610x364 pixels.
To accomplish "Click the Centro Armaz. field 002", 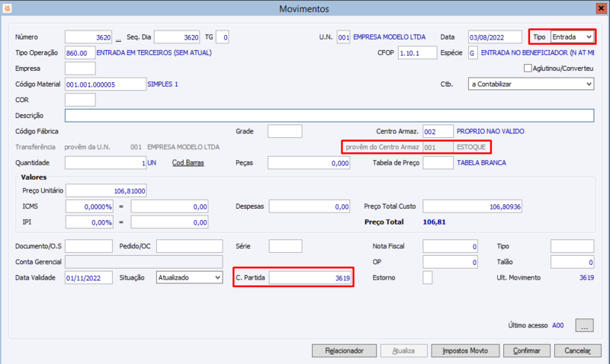I will 438,131.
